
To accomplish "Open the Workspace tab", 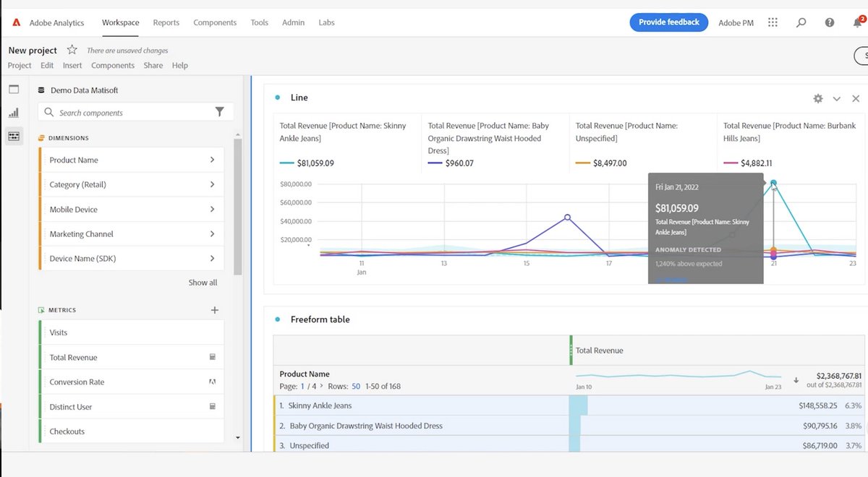I will pos(121,22).
